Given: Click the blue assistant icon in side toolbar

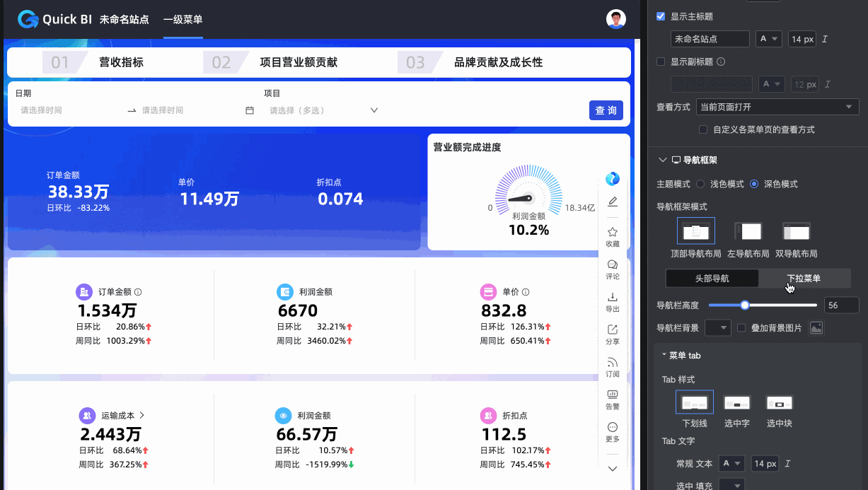Looking at the screenshot, I should tap(613, 178).
